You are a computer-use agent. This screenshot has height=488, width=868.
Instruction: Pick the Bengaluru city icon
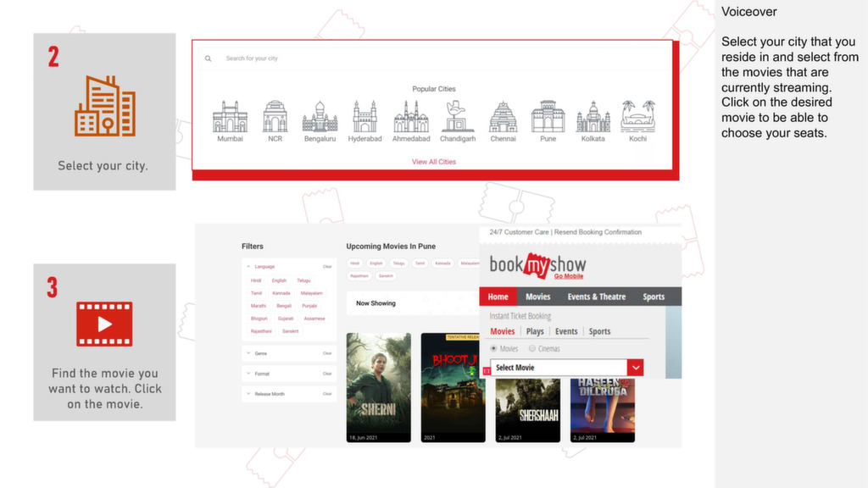coord(320,117)
